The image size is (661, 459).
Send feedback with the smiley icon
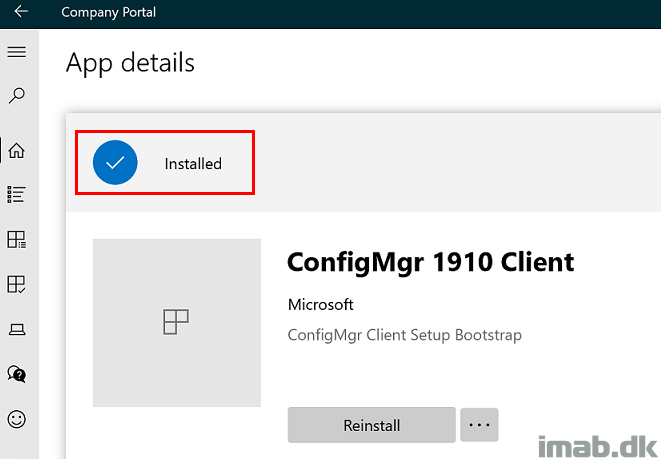tap(16, 419)
